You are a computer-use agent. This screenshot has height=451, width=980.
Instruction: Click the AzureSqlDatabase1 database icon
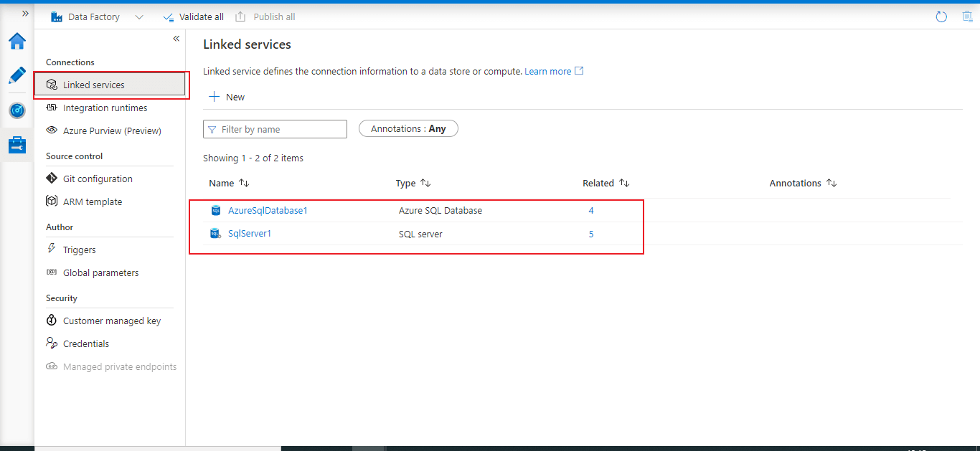(x=216, y=211)
